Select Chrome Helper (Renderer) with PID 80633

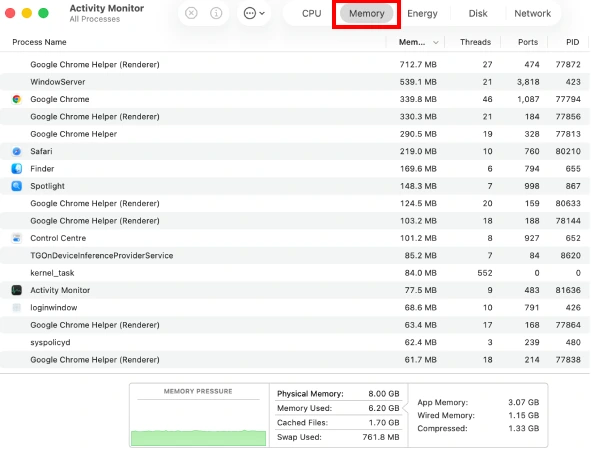(295, 203)
